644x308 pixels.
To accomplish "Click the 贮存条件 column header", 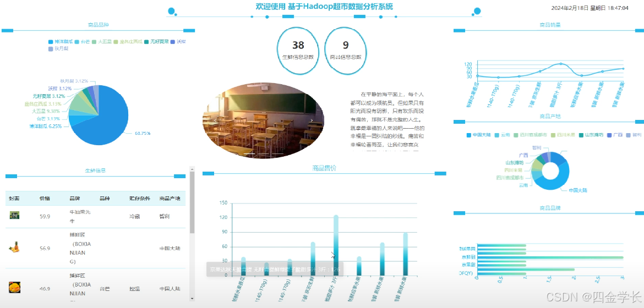I will click(x=140, y=199).
